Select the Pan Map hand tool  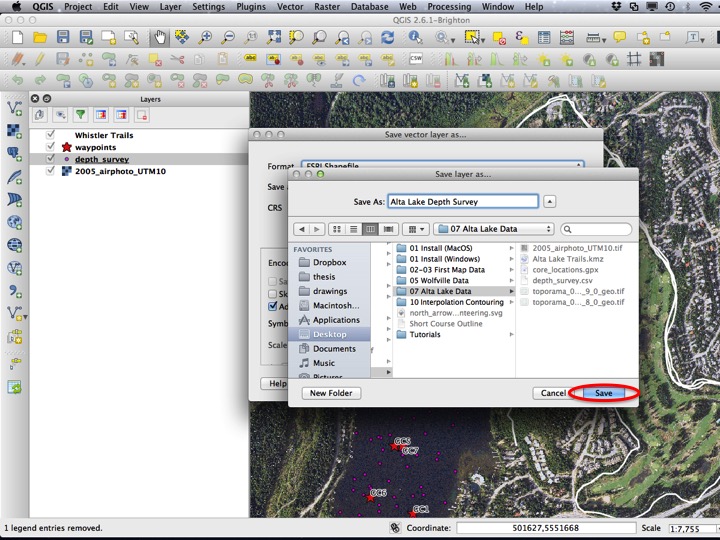pyautogui.click(x=160, y=37)
